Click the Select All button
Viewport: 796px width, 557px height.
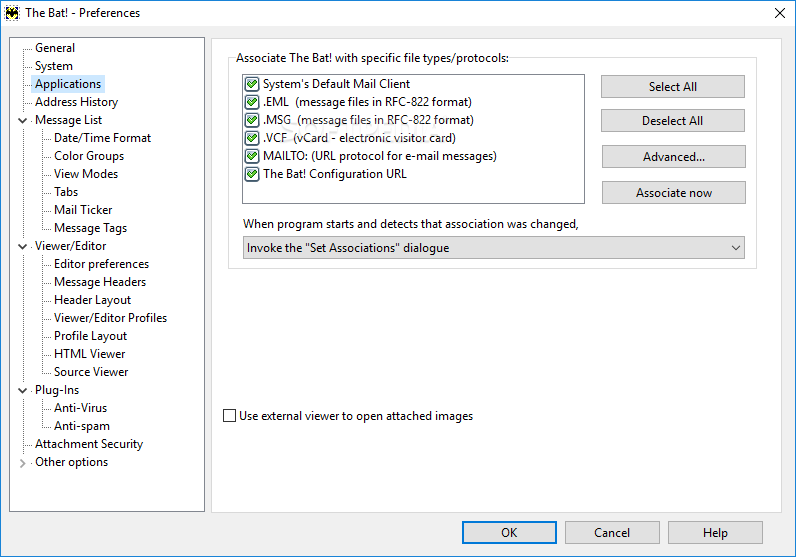[673, 87]
